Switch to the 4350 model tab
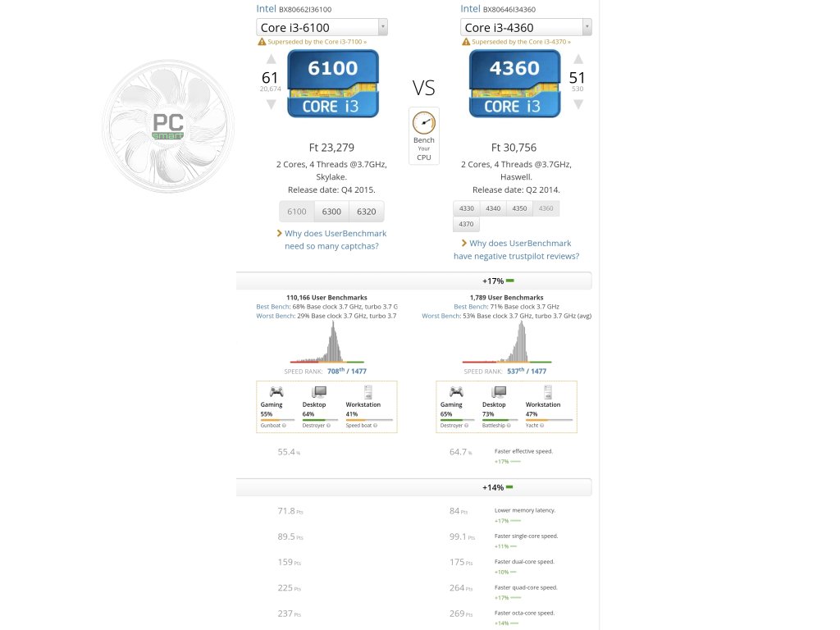The height and width of the screenshot is (630, 840). click(x=519, y=208)
